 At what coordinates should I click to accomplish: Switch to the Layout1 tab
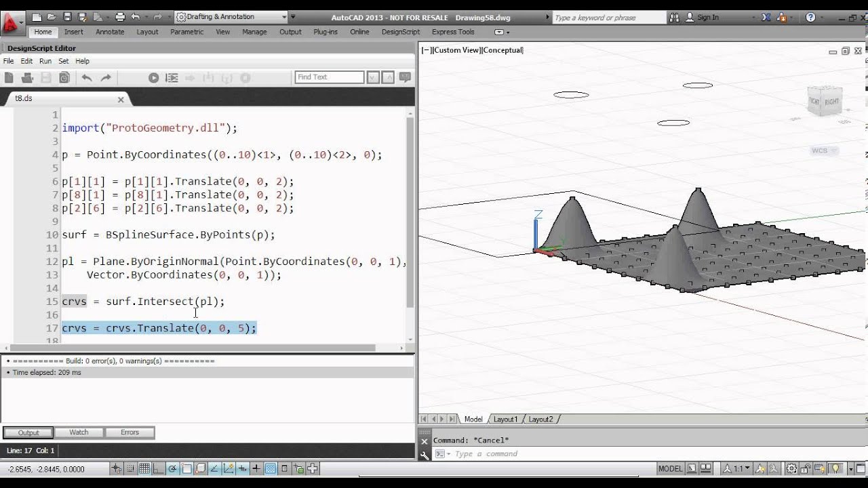point(505,420)
